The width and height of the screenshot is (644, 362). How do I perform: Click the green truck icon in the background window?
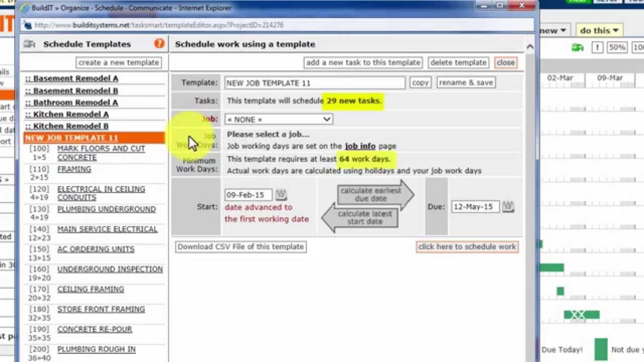[577, 47]
